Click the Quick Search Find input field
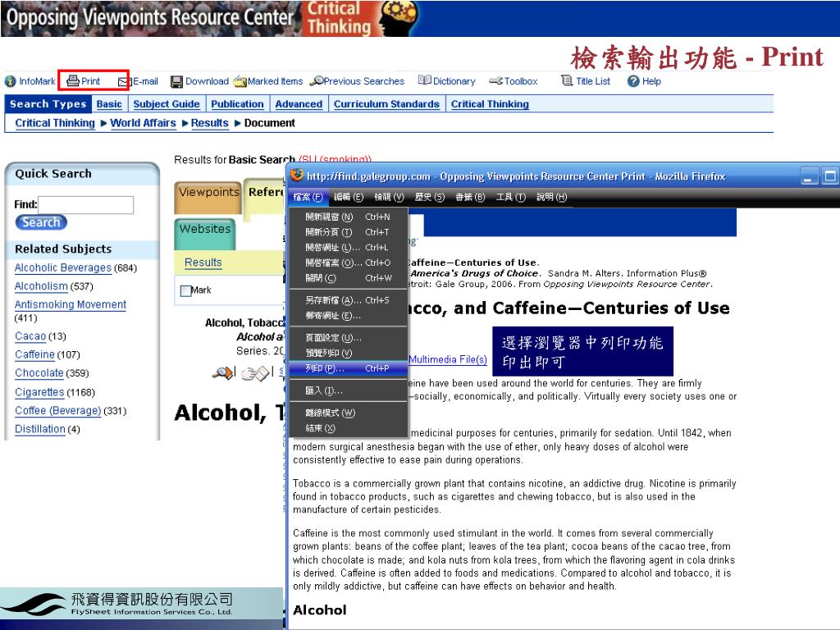This screenshot has height=630, width=840. pyautogui.click(x=85, y=204)
